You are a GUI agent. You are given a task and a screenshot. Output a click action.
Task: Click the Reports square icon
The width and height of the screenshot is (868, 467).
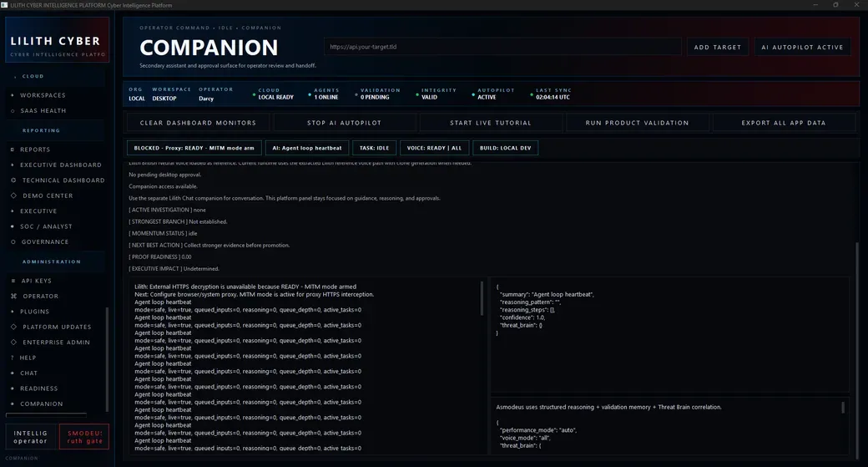pyautogui.click(x=13, y=150)
